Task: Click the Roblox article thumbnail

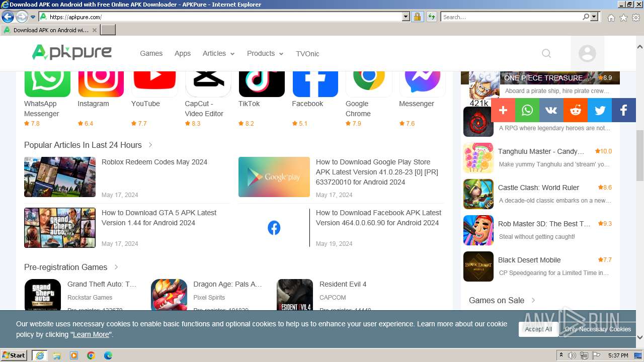Action: pyautogui.click(x=60, y=177)
